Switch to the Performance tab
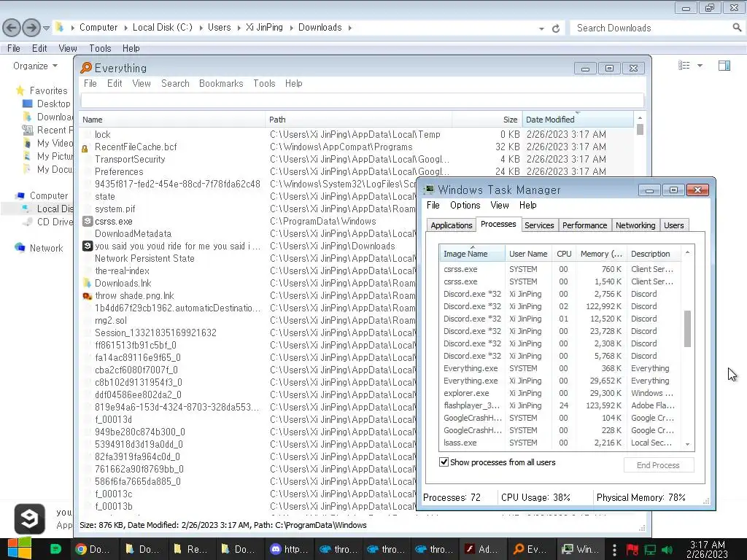 (584, 225)
